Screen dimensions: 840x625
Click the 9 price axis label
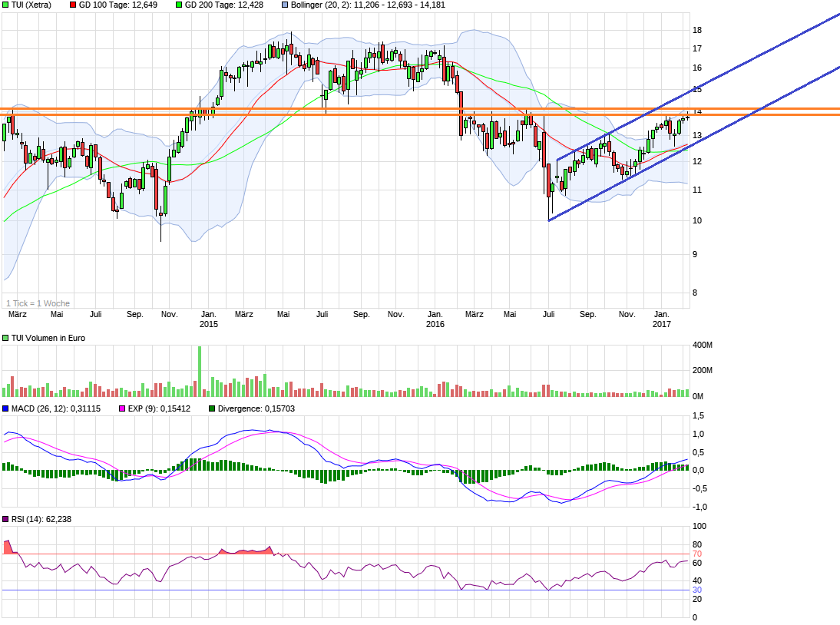pos(695,254)
